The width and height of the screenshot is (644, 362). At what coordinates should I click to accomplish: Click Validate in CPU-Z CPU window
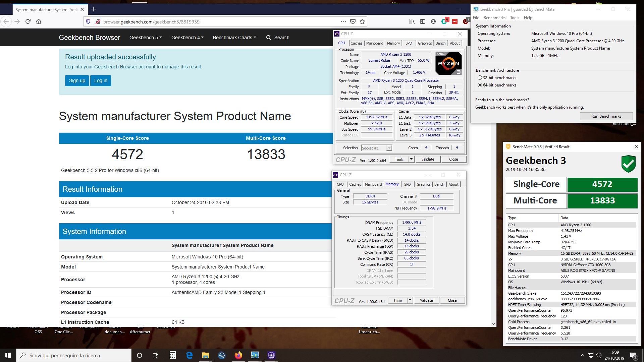click(428, 159)
